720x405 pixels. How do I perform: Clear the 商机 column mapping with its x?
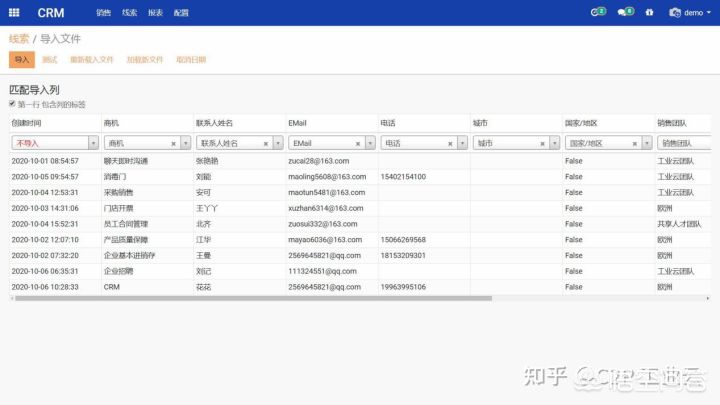(173, 143)
